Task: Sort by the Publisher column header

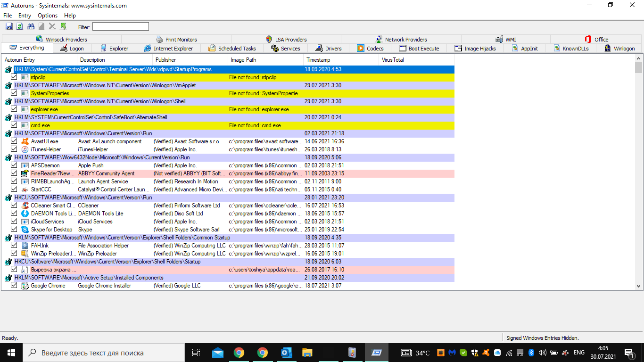Action: coord(190,60)
